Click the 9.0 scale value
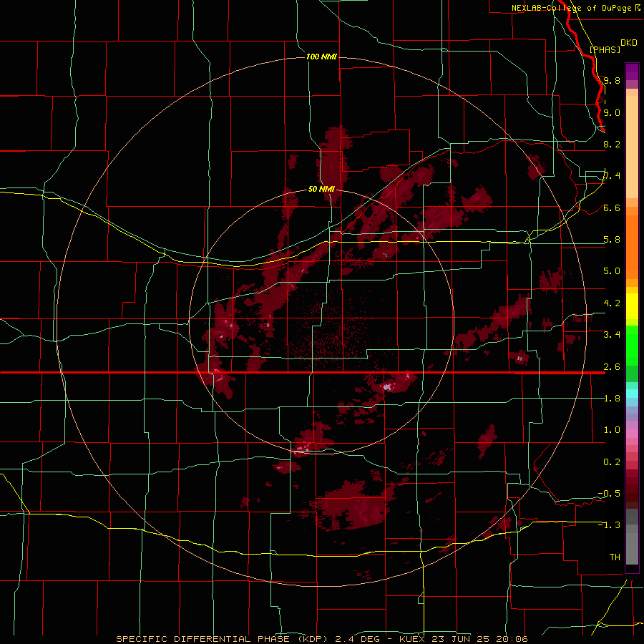644x644 pixels. pos(612,112)
